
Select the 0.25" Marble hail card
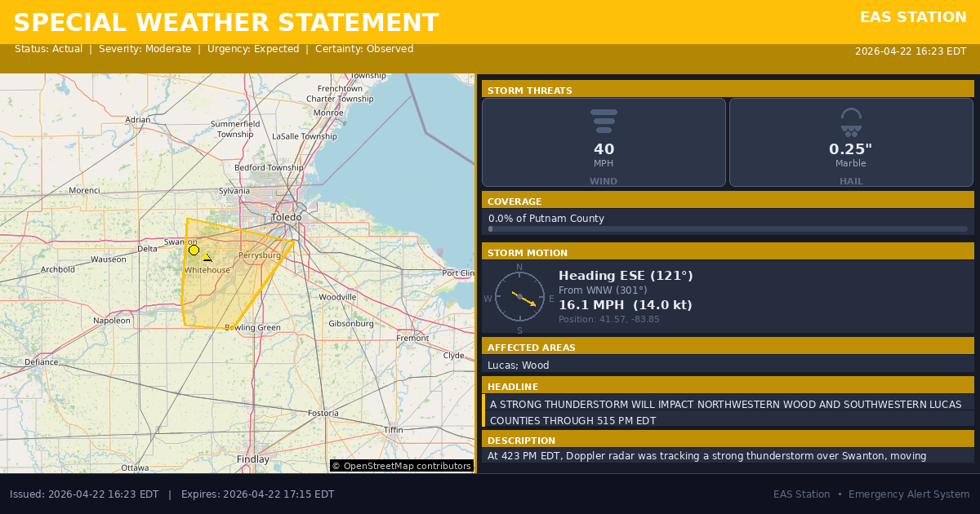point(851,143)
